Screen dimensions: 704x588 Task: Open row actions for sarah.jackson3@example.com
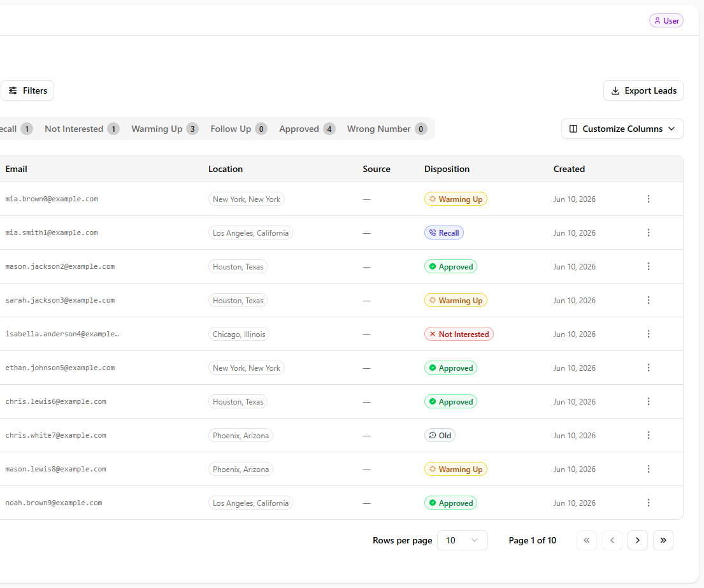649,300
